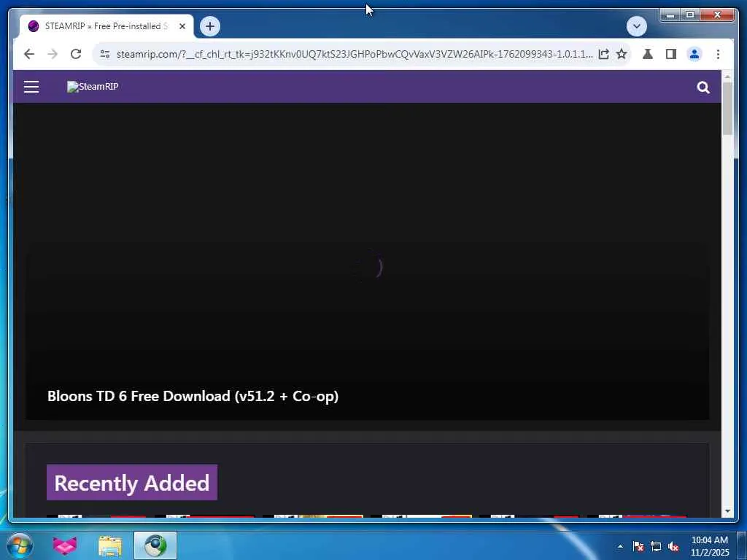The height and width of the screenshot is (560, 747).
Task: Click the scrollbar down arrow
Action: (x=727, y=511)
